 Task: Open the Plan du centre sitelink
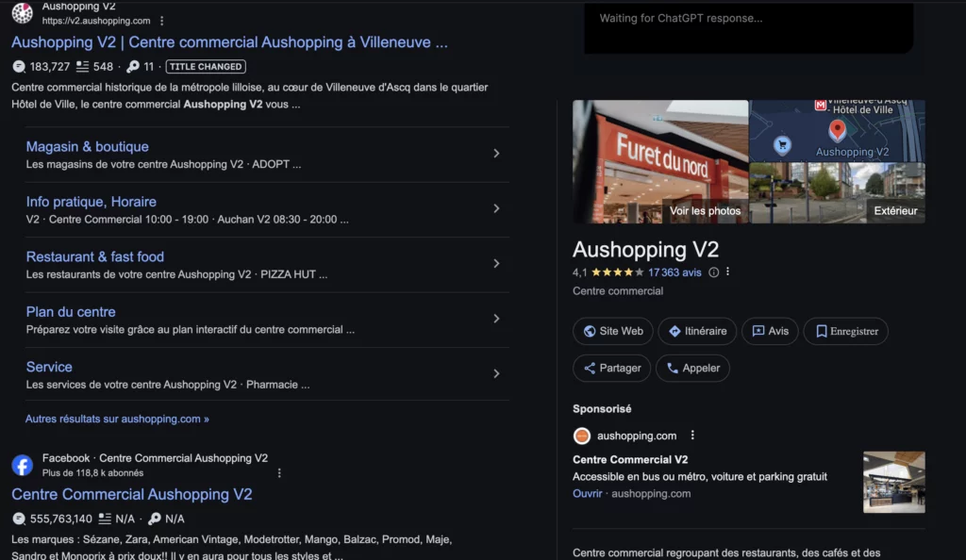(71, 312)
